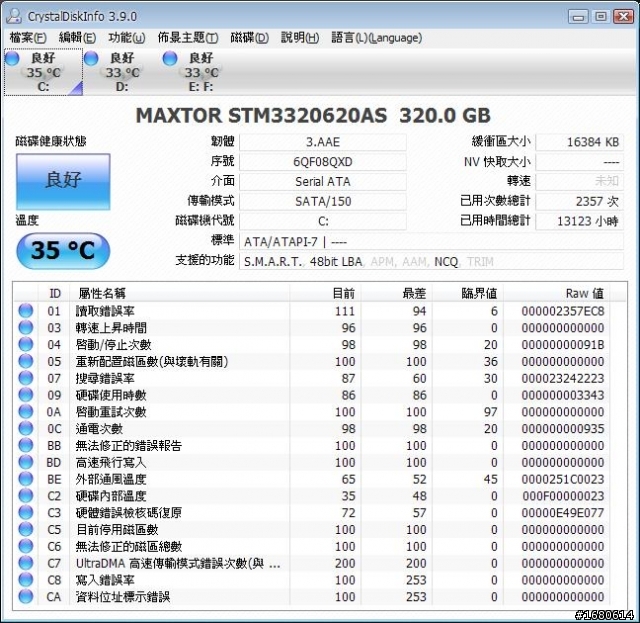Click status orb for attribute C3 row
This screenshot has height=623, width=640.
click(x=26, y=512)
